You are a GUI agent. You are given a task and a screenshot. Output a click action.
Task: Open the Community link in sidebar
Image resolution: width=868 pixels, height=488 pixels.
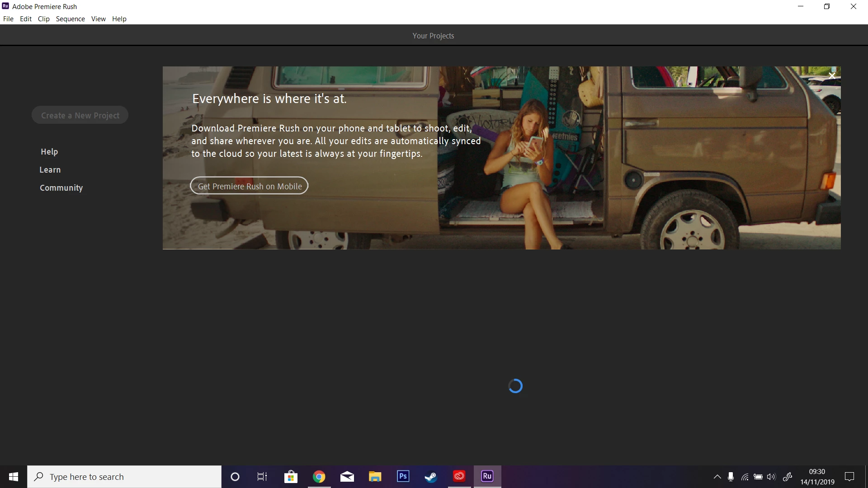point(61,188)
